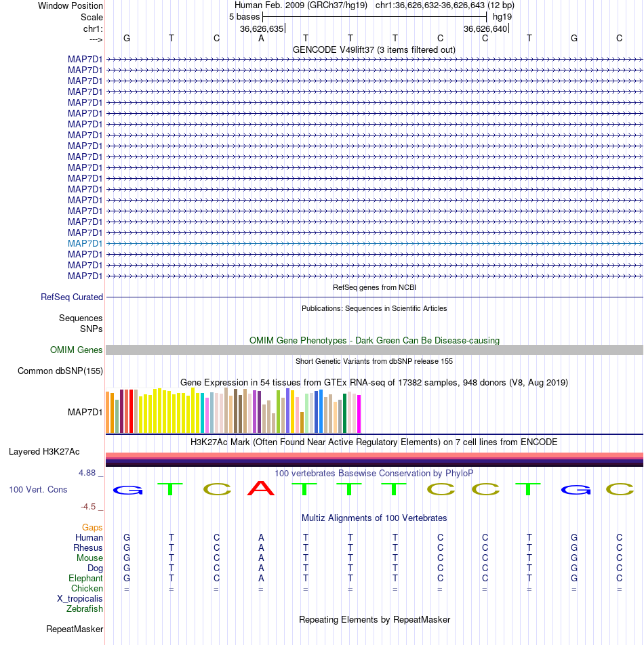Select the Rhesus alignment row label
Viewport: 644px width, 645px height.
coord(88,548)
